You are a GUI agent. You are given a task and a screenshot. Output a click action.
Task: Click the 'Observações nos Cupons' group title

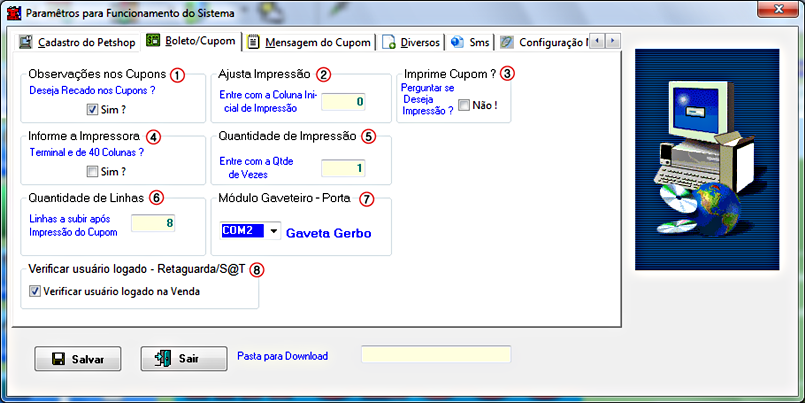[x=97, y=74]
